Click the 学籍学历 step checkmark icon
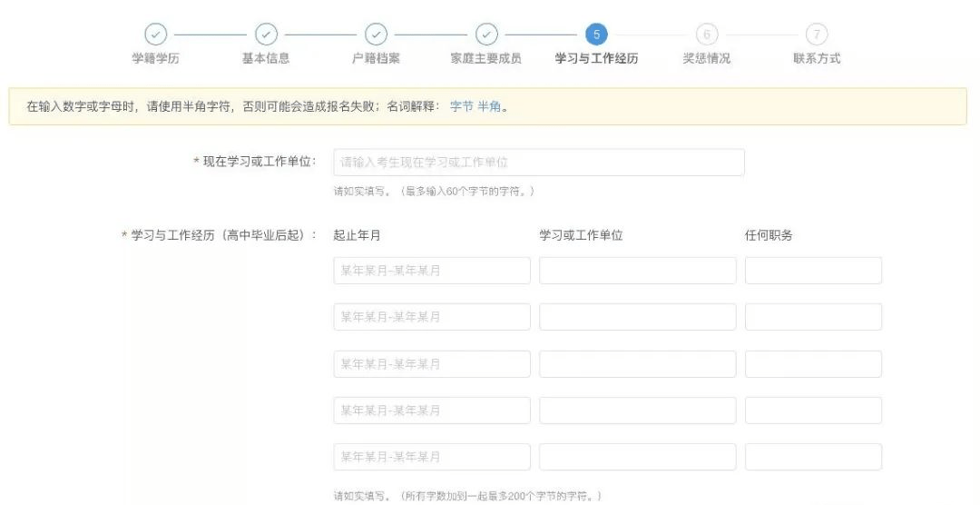Image resolution: width=980 pixels, height=505 pixels. pyautogui.click(x=156, y=35)
